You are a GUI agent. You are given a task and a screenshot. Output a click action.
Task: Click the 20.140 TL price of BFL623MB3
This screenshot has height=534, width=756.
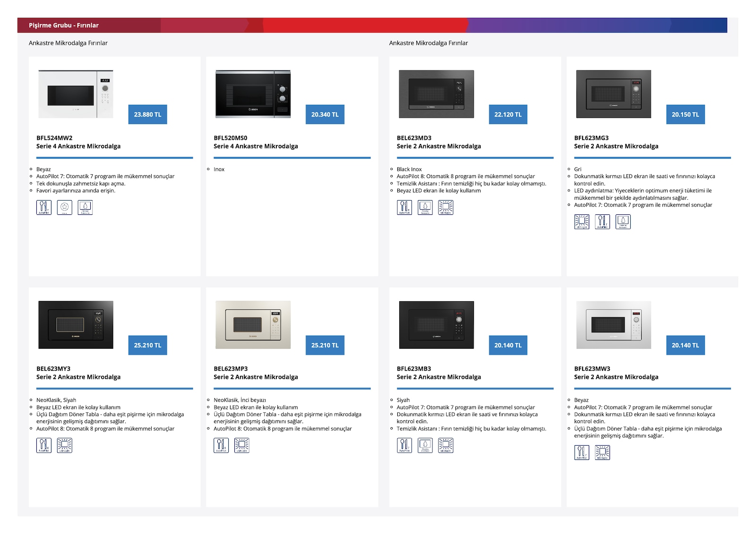pos(508,345)
